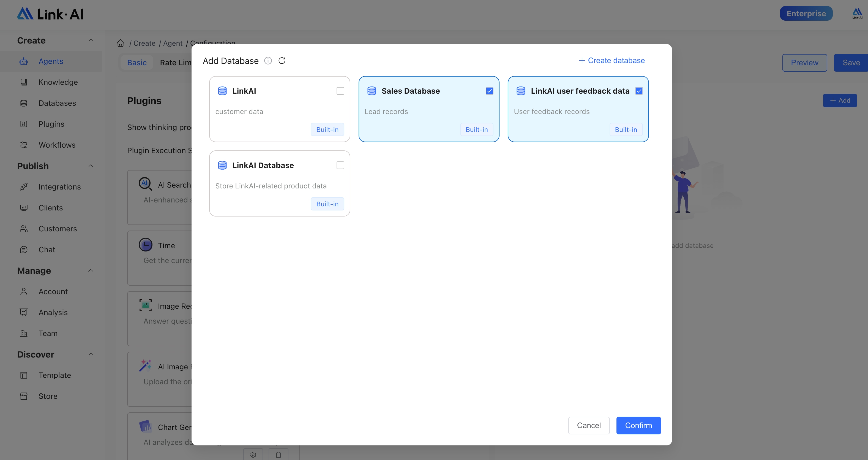Viewport: 868px width, 460px height.
Task: Open the Template sidebar icon
Action: [x=24, y=375]
